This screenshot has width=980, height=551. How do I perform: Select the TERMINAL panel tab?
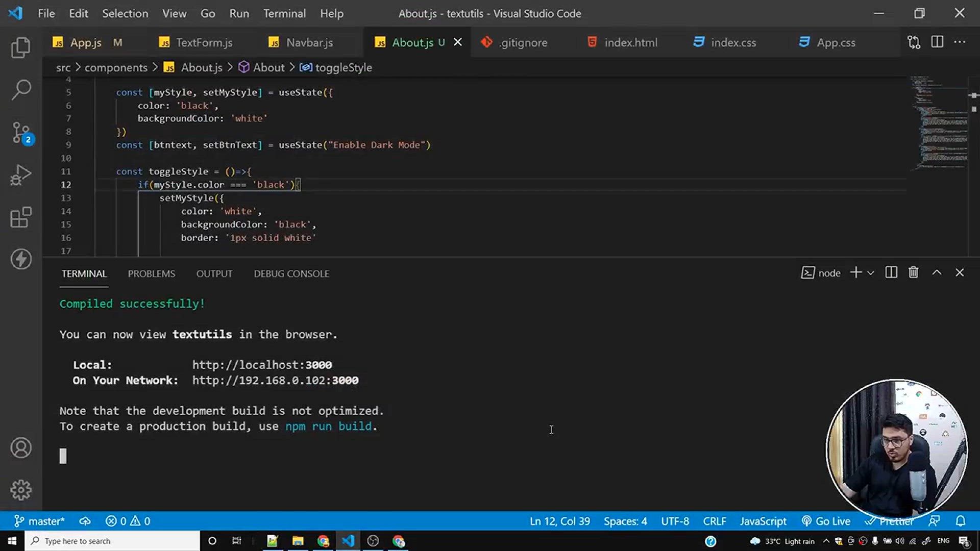click(x=84, y=274)
